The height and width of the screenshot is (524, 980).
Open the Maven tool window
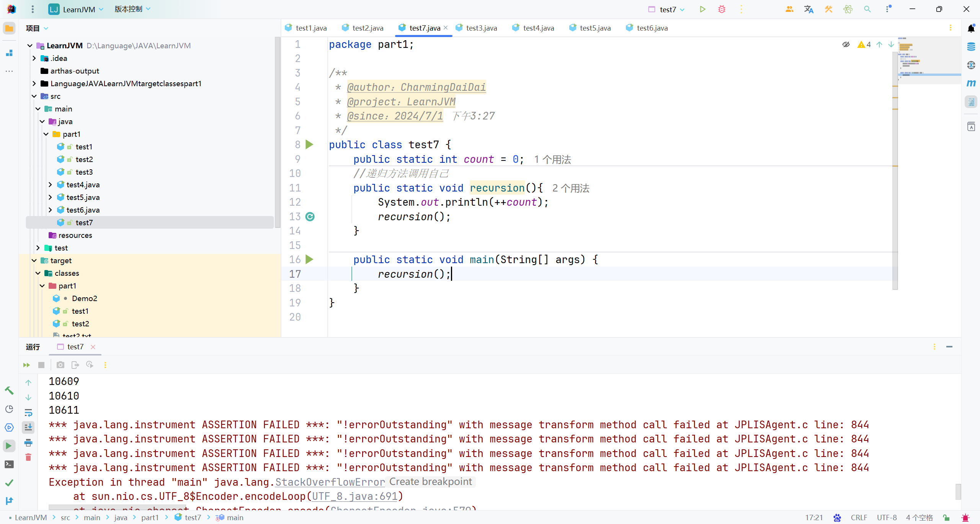coord(971,83)
